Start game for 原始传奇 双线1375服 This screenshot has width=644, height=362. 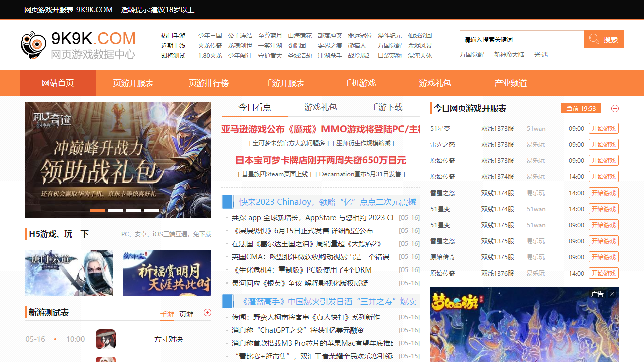pyautogui.click(x=604, y=257)
